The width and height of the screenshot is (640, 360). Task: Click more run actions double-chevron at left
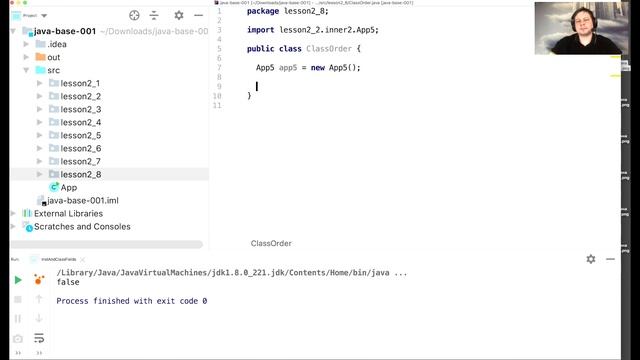click(x=18, y=353)
